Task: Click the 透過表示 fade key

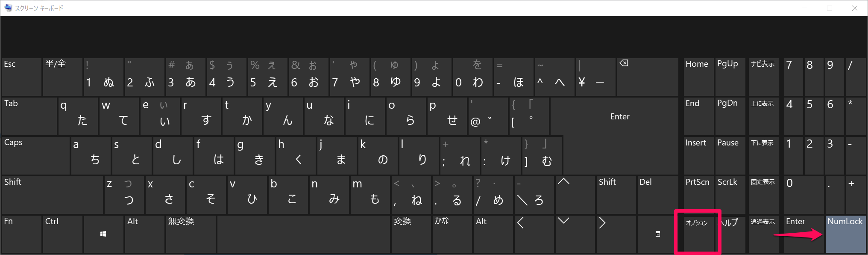Action: click(x=763, y=234)
